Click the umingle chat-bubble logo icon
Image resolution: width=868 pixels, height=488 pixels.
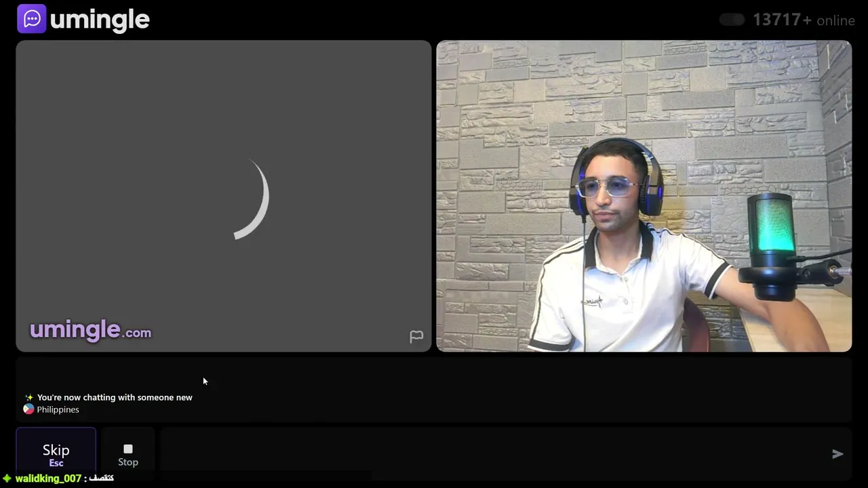pyautogui.click(x=31, y=19)
